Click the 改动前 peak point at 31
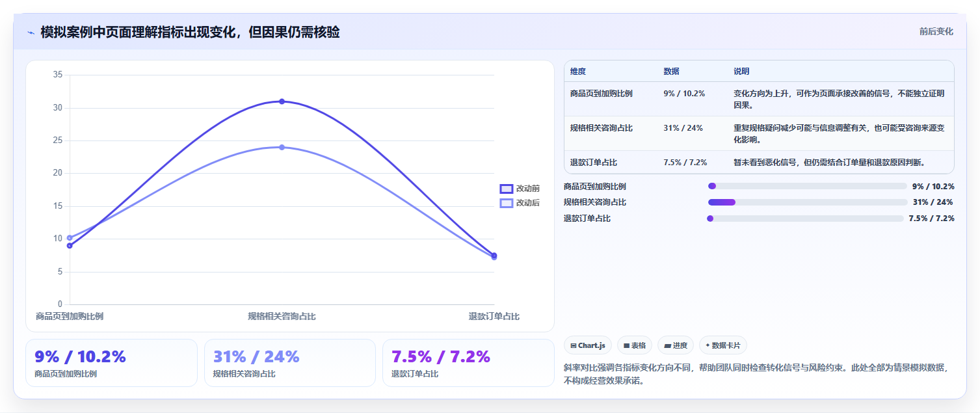The height and width of the screenshot is (413, 980). [282, 101]
